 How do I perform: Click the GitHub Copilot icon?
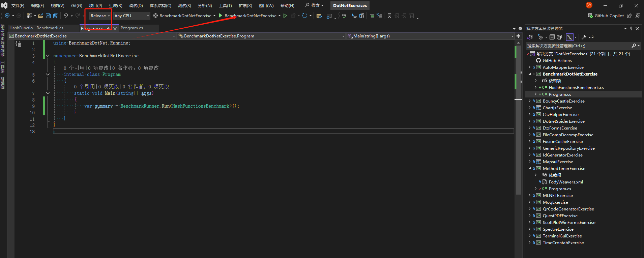click(590, 16)
